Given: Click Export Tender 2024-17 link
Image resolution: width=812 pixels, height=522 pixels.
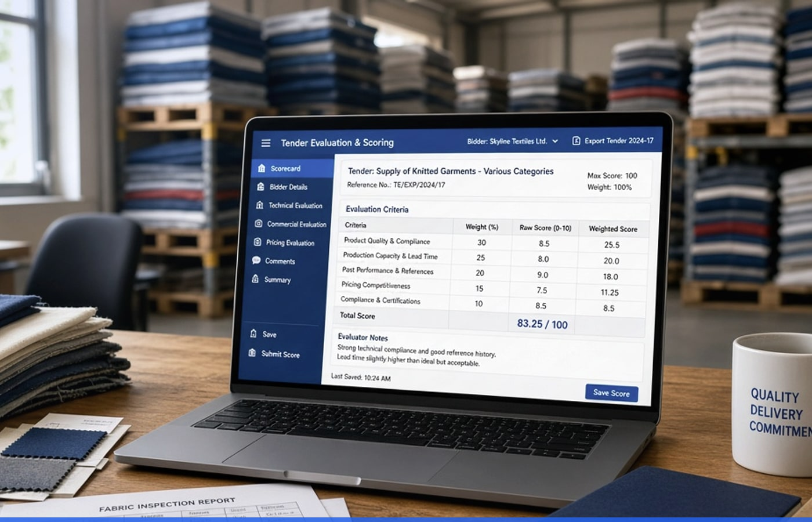Looking at the screenshot, I should point(619,141).
